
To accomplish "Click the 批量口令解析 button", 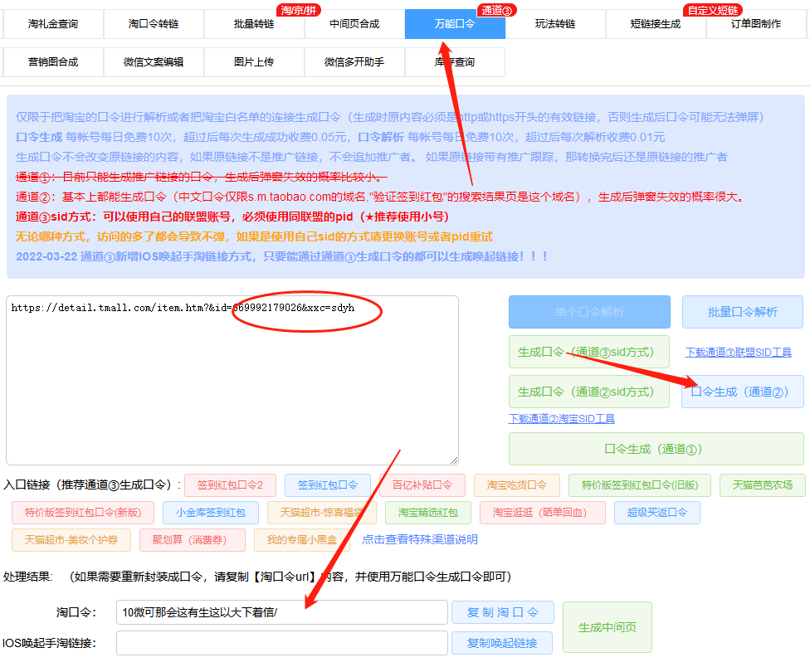I will point(742,312).
